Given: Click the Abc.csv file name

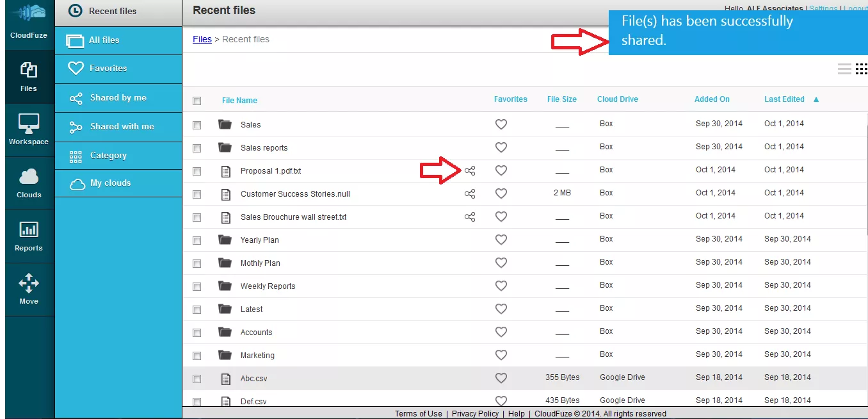Looking at the screenshot, I should 253,379.
